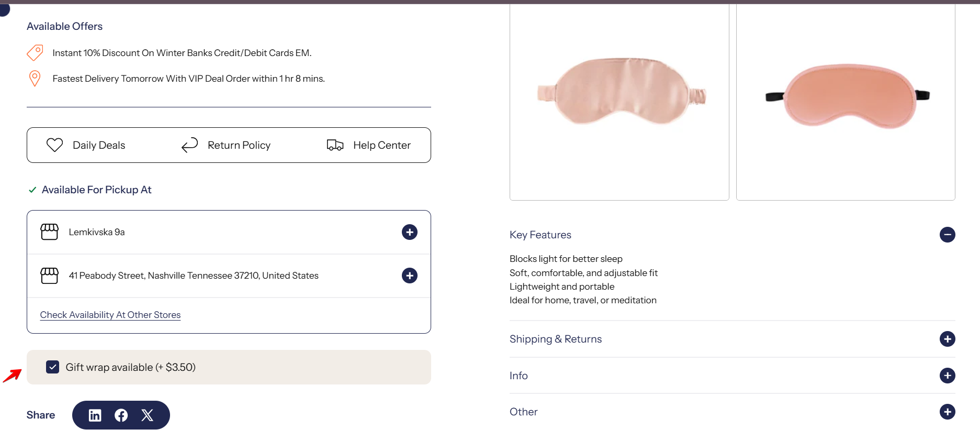Share the product on Facebook
Image resolution: width=980 pixels, height=440 pixels.
coord(121,415)
